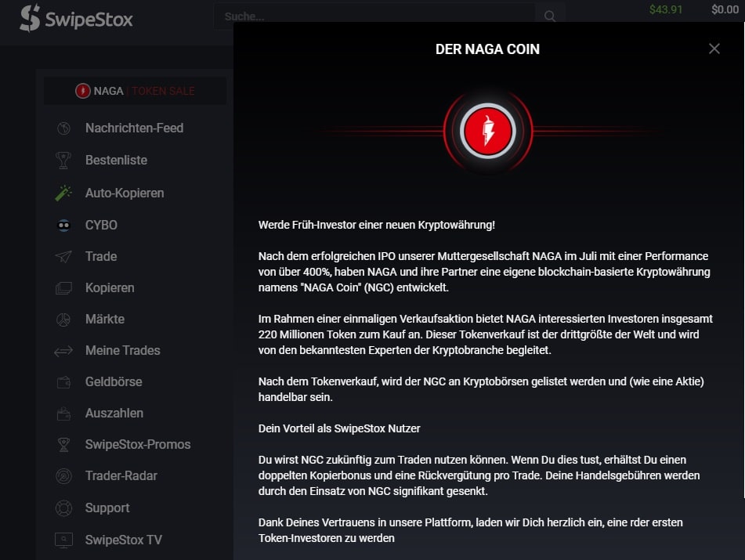The width and height of the screenshot is (745, 560).
Task: Click the search magnifier icon
Action: pos(550,16)
